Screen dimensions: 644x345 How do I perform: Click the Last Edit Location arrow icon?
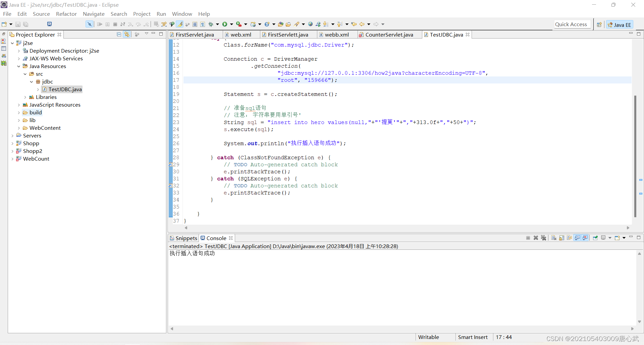click(x=354, y=24)
